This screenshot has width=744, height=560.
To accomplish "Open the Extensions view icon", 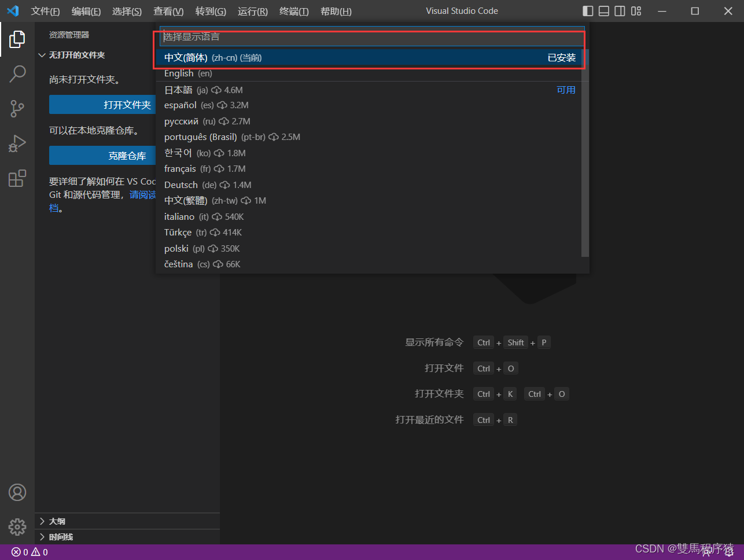I will point(17,178).
